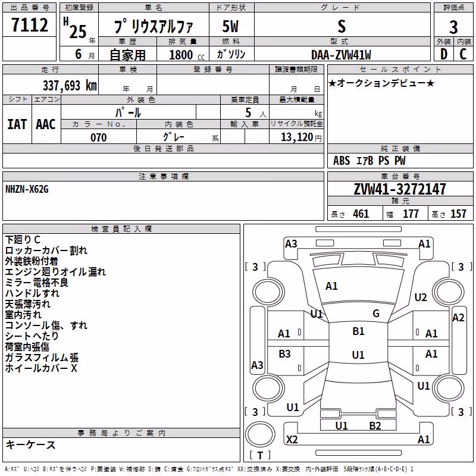Click the note ホイールカバーX
Screen dimensions: 476x476
(x=41, y=368)
